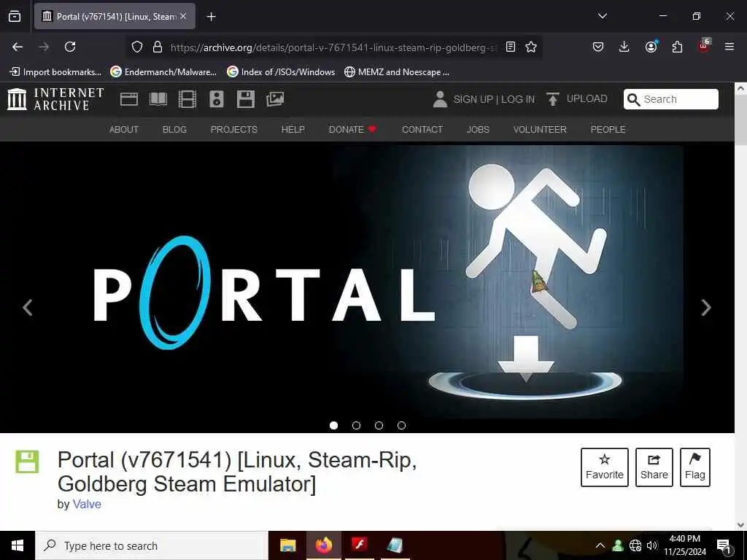Open the Images icon in Archive nav

[x=275, y=99]
